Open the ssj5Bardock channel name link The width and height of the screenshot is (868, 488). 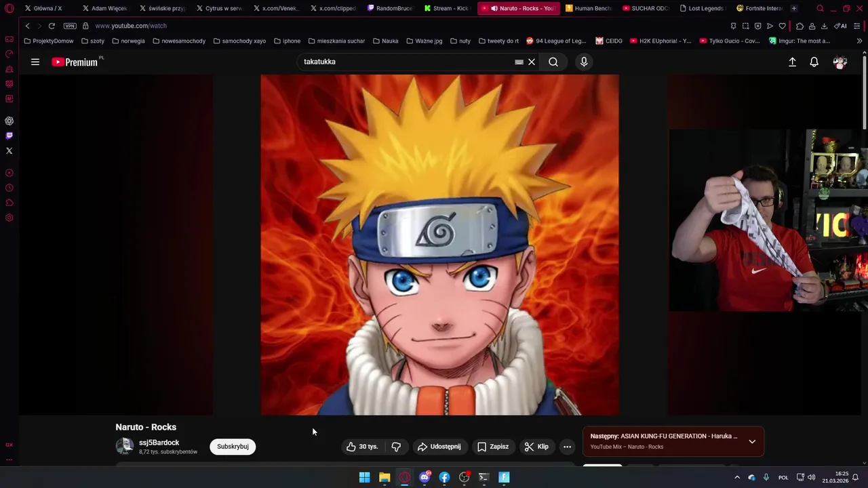159,443
